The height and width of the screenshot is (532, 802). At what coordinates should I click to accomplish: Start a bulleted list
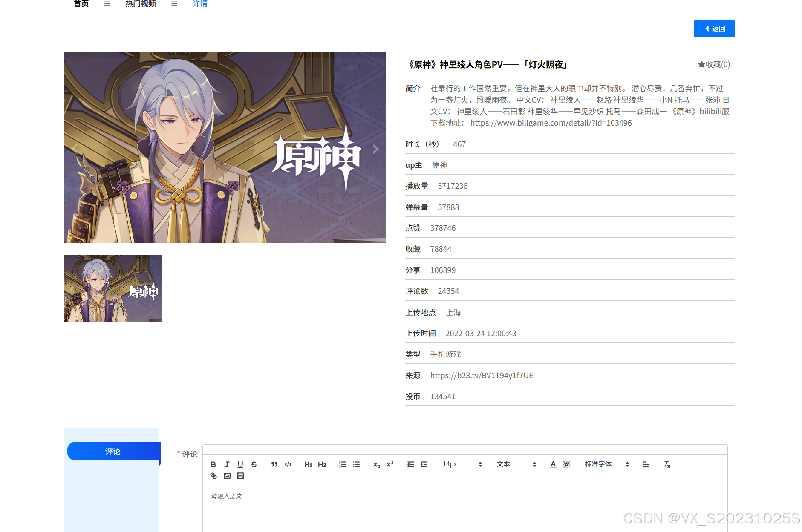coord(356,464)
